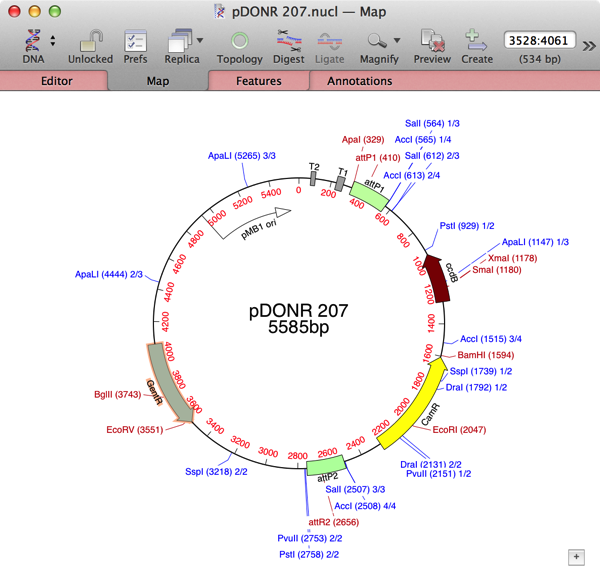Click the Replica toolbar icon
This screenshot has height=581, width=600.
coord(180,41)
